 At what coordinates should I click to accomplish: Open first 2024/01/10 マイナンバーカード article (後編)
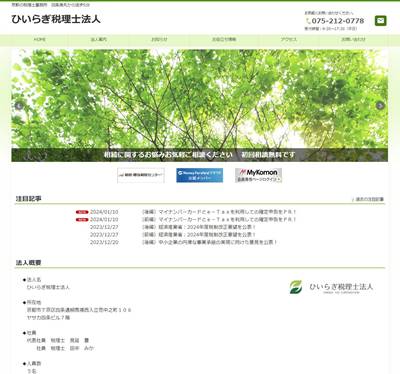click(x=219, y=212)
